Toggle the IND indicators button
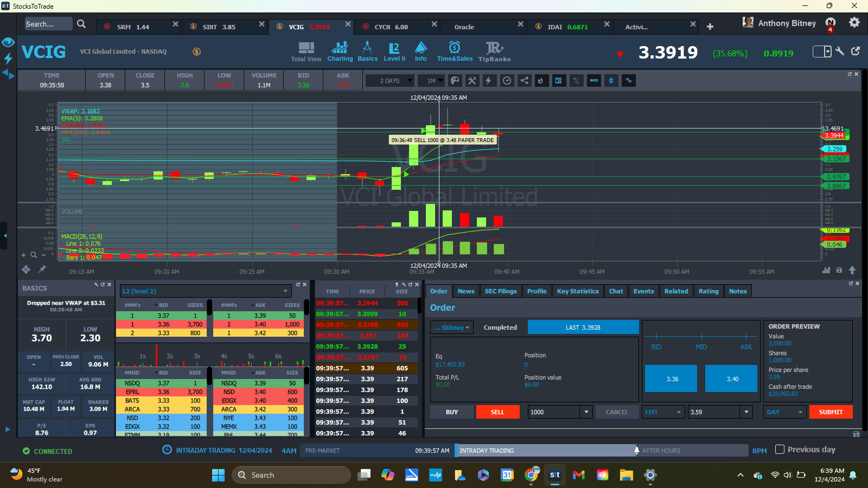The image size is (868, 488). (x=594, y=81)
